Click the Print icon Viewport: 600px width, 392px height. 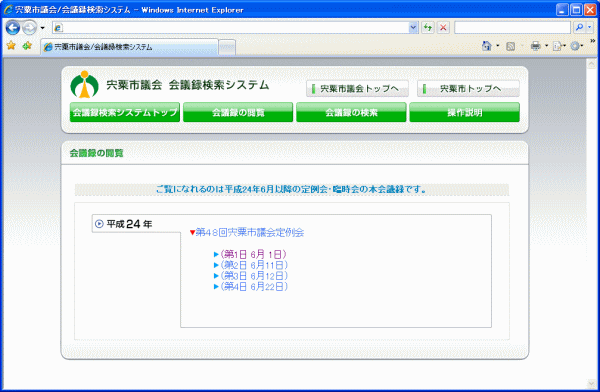536,46
